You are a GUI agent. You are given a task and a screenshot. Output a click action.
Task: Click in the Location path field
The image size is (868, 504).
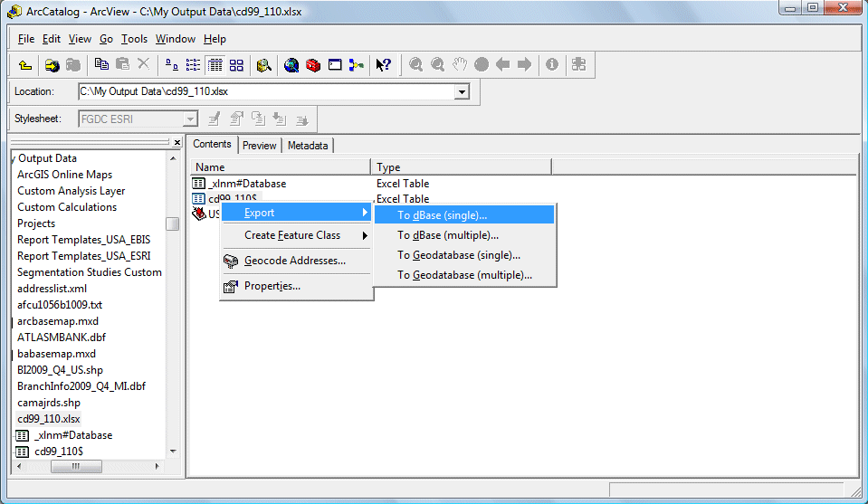(266, 91)
